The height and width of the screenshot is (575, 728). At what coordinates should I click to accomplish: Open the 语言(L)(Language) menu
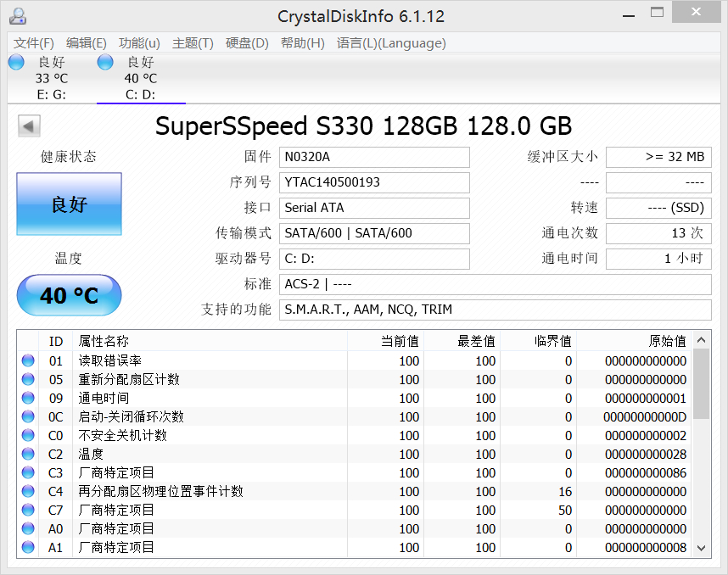[x=391, y=43]
